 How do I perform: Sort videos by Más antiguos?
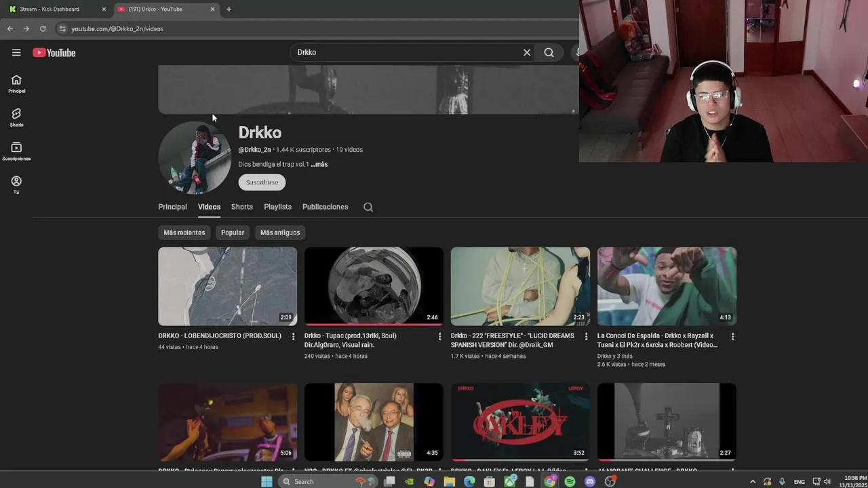point(280,232)
